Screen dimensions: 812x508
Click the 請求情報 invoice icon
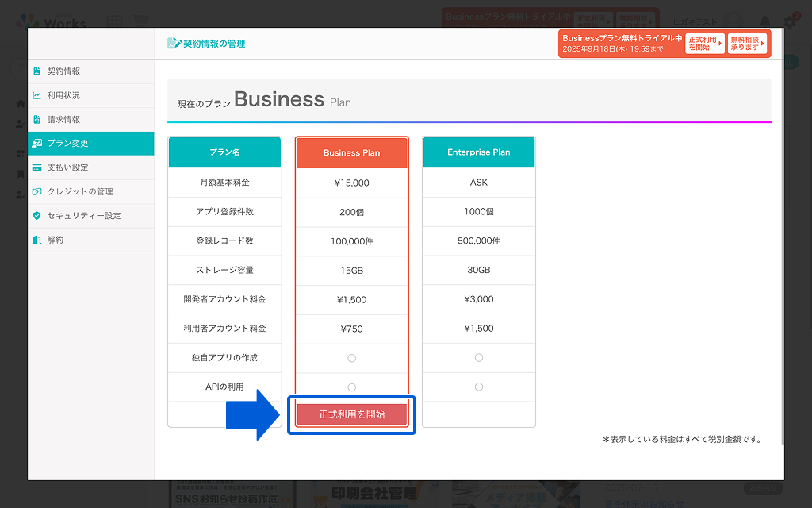[x=37, y=120]
